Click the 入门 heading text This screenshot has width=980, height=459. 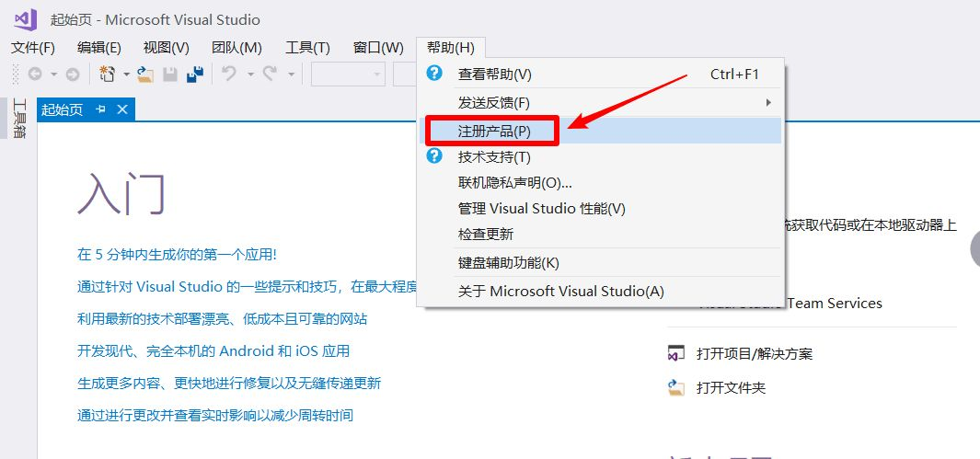tap(121, 193)
